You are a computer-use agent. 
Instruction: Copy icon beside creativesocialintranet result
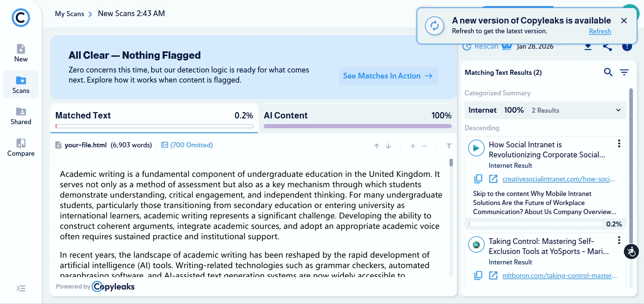pos(478,179)
